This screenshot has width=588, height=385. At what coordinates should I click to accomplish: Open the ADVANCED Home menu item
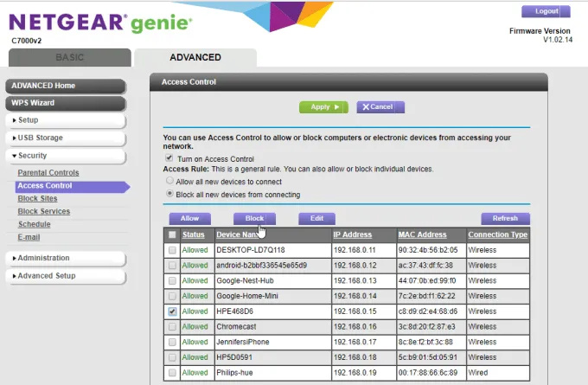tap(66, 86)
